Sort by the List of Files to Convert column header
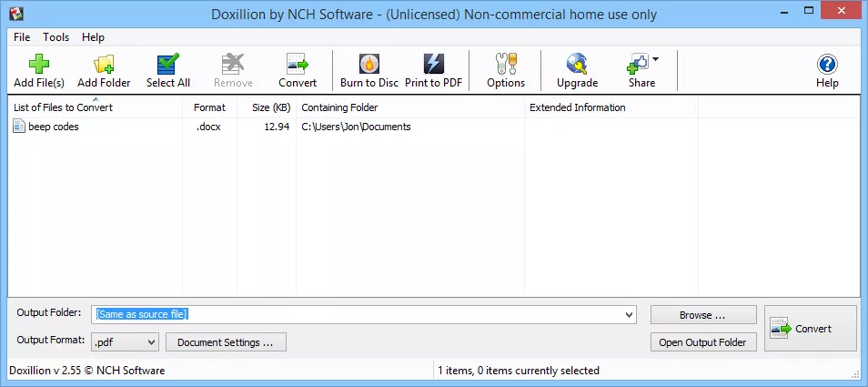The height and width of the screenshot is (387, 868). point(96,107)
